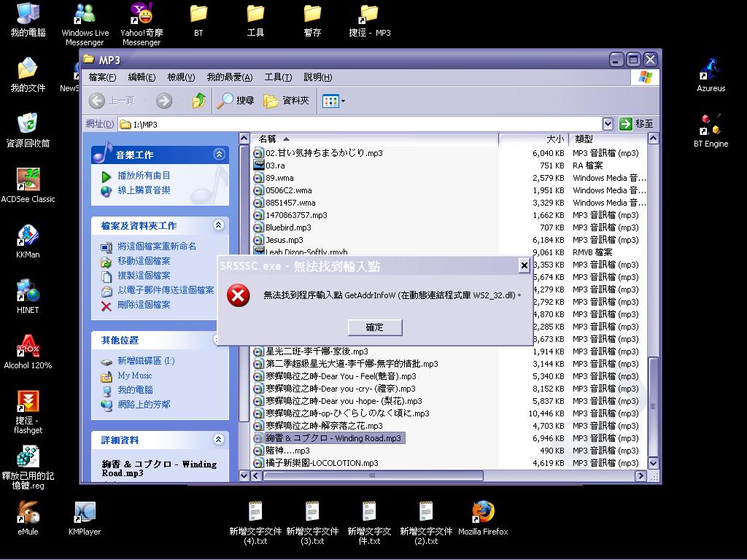
Task: Open the 說明(H) menu
Action: [318, 77]
